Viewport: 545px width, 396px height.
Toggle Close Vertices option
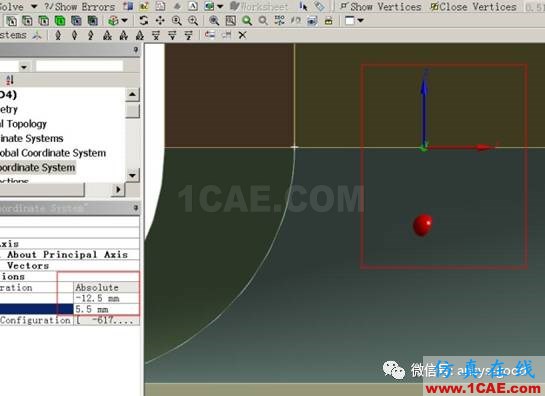473,7
